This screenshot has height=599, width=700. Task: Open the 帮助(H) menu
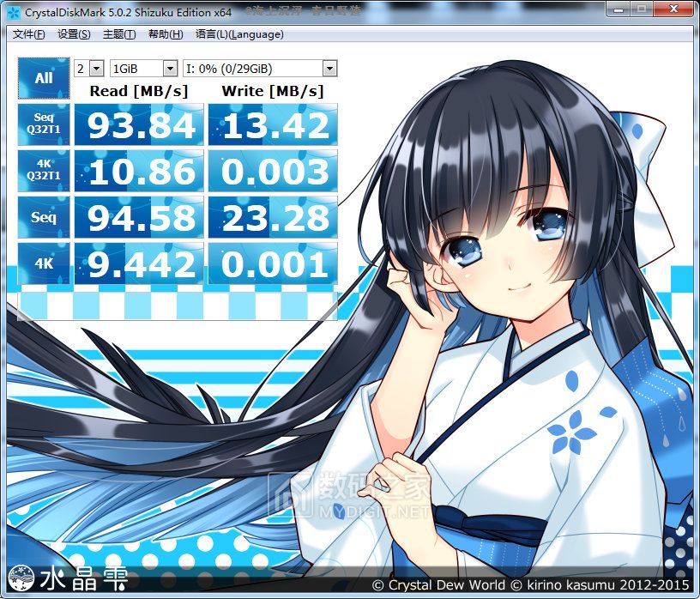[x=166, y=34]
